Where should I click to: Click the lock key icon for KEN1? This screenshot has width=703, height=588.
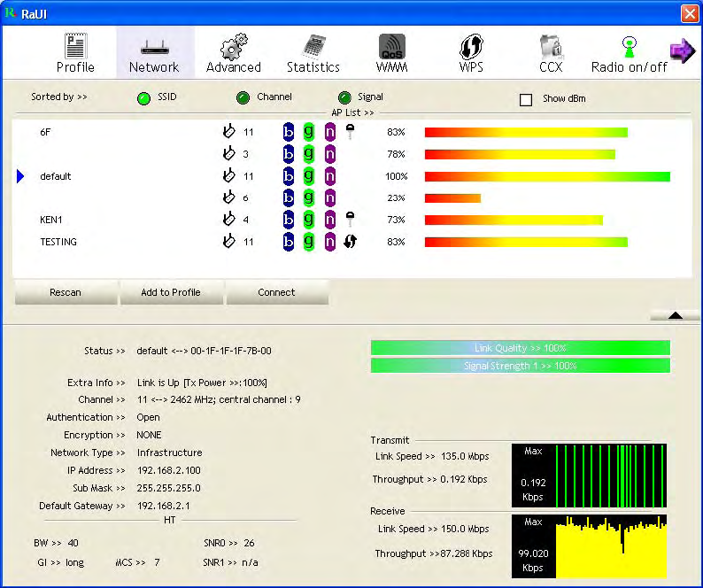pyautogui.click(x=351, y=220)
